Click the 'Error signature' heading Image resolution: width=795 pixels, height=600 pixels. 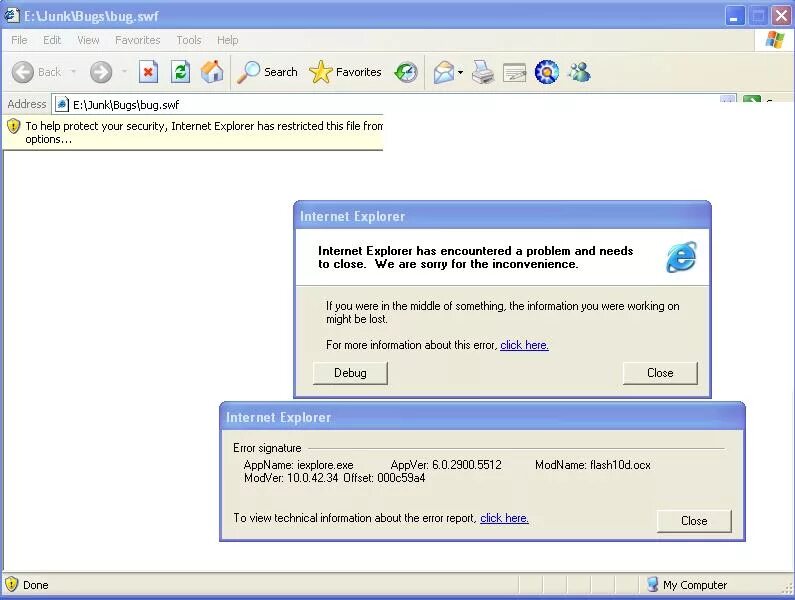tap(267, 448)
